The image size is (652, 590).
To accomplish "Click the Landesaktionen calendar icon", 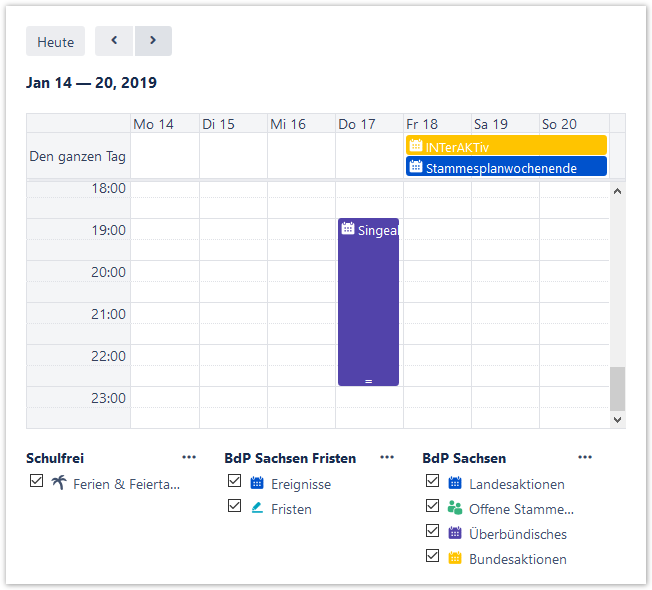I will [455, 483].
